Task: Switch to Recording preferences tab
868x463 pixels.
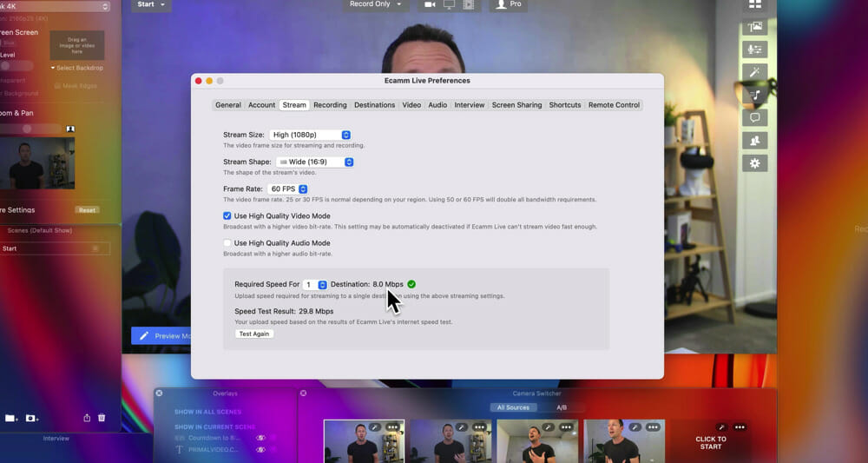Action: pos(330,104)
